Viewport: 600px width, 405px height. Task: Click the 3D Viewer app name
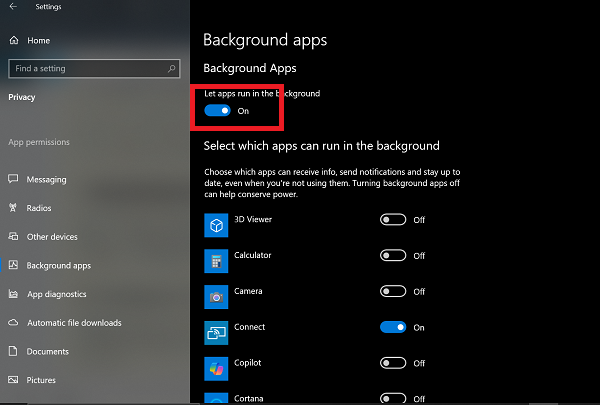253,219
